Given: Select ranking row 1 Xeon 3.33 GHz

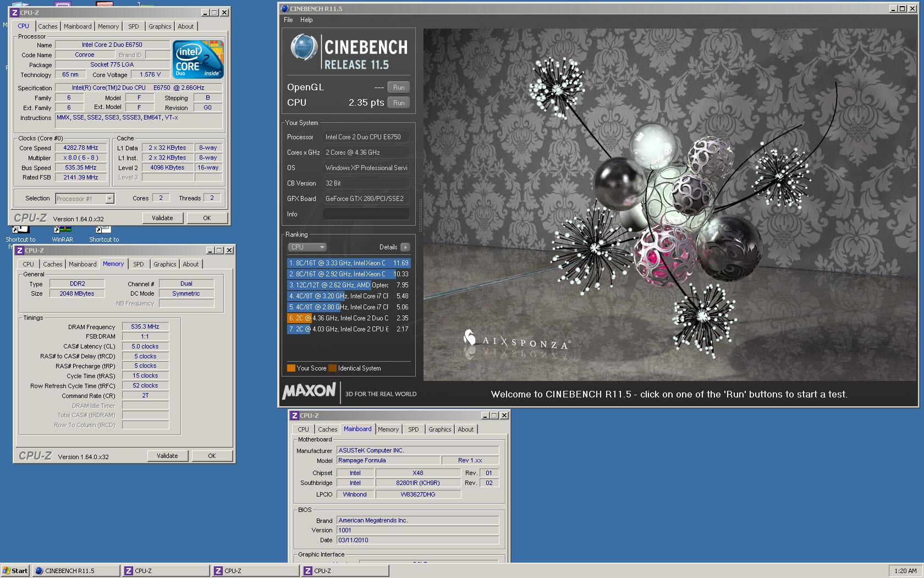Looking at the screenshot, I should 349,263.
